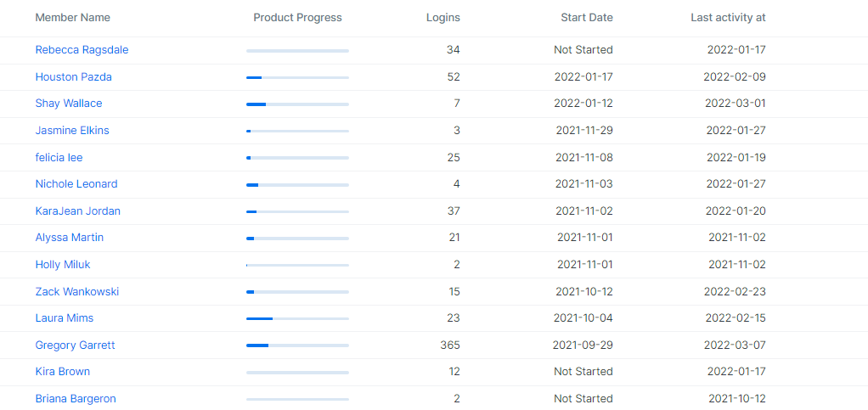Click Gregory Garrett name link
The width and height of the screenshot is (868, 410).
75,345
